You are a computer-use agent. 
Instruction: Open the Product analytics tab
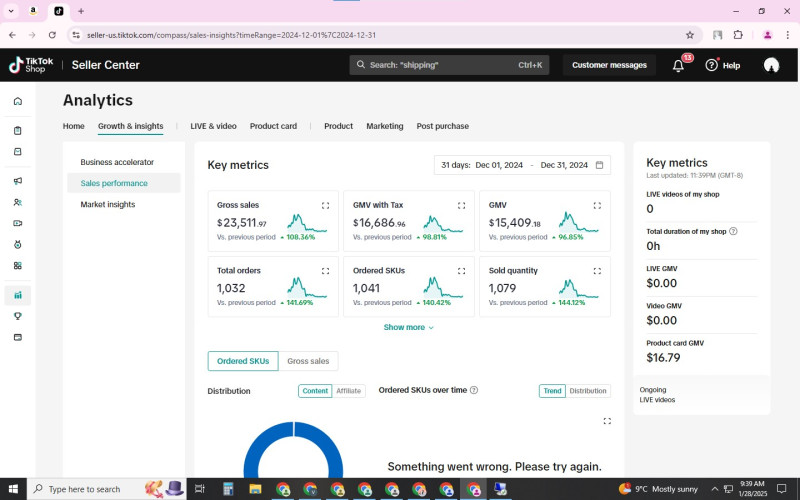[338, 126]
